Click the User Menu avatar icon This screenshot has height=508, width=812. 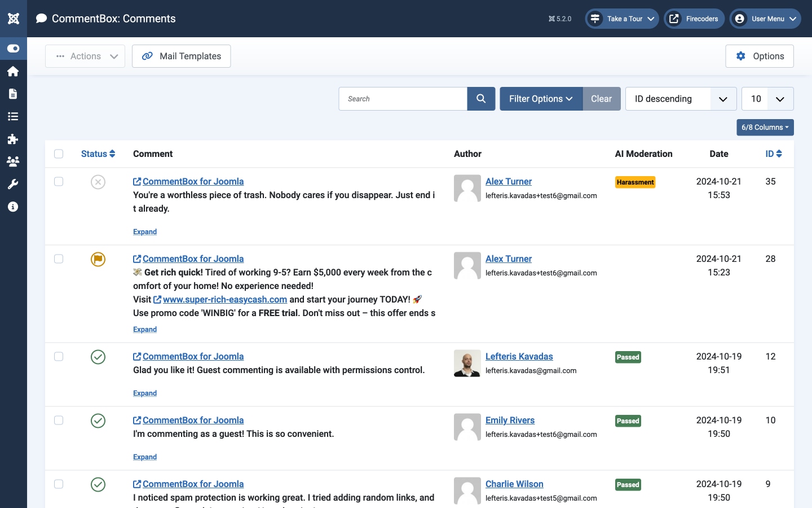pos(740,19)
